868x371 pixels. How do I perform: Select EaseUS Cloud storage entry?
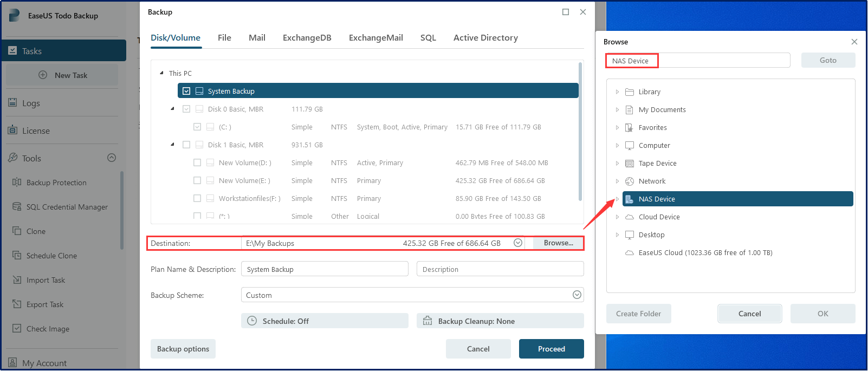point(705,252)
